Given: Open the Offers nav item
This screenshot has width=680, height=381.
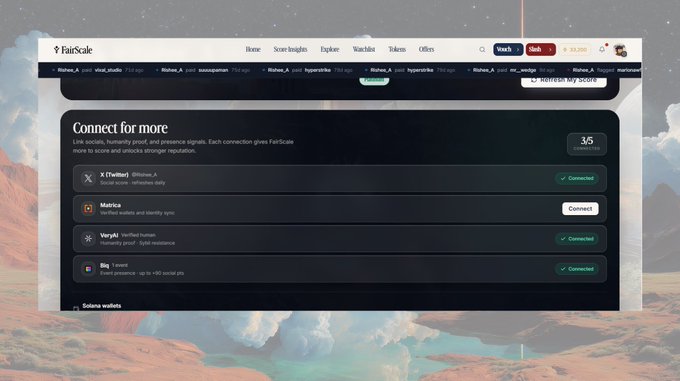Looking at the screenshot, I should point(426,49).
